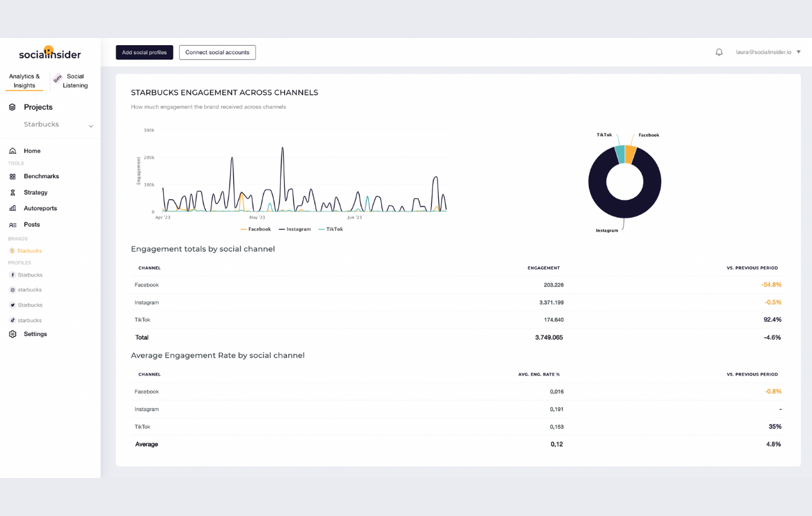This screenshot has width=812, height=516.
Task: Click the Strategy chess icon
Action: [12, 192]
